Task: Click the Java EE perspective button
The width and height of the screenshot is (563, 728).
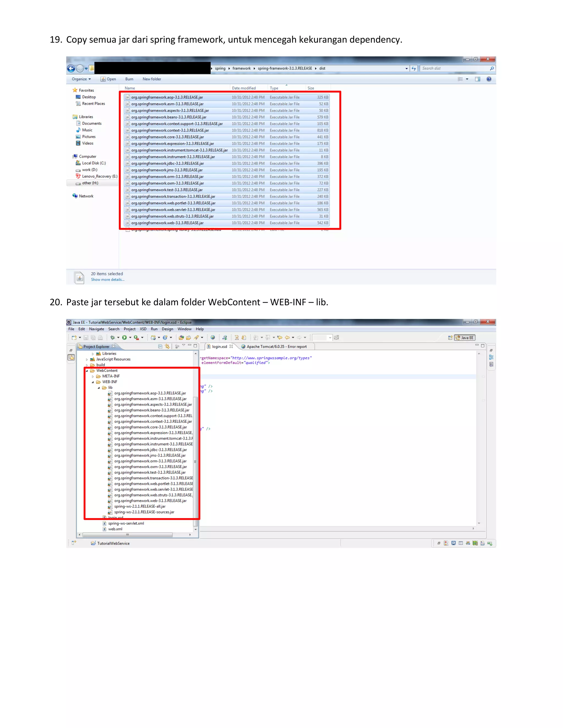Action: click(465, 338)
